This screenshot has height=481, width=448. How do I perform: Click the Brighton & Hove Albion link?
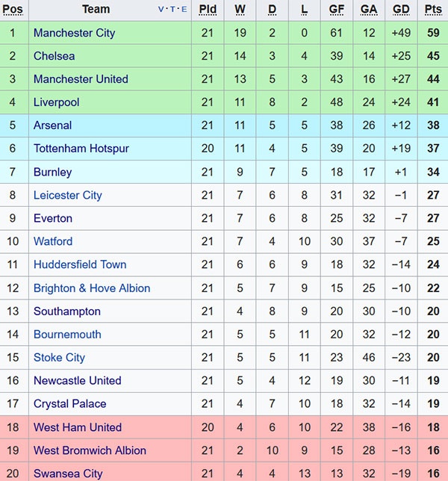click(92, 288)
